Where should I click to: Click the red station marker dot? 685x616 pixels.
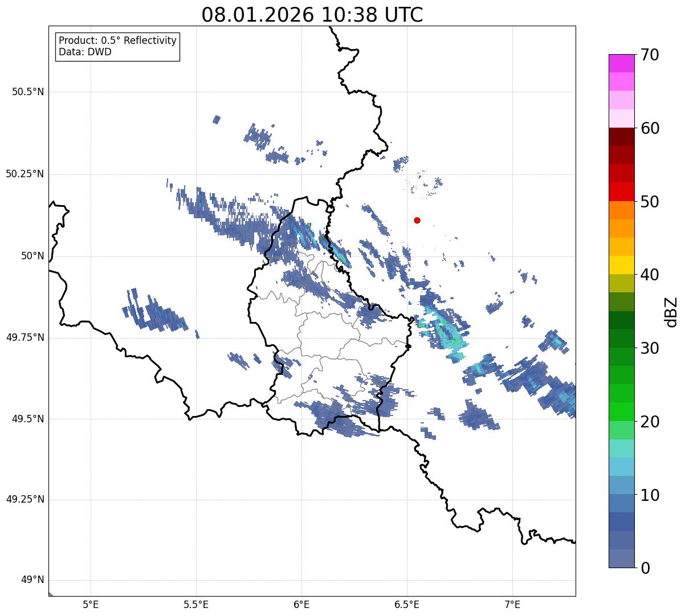[417, 220]
